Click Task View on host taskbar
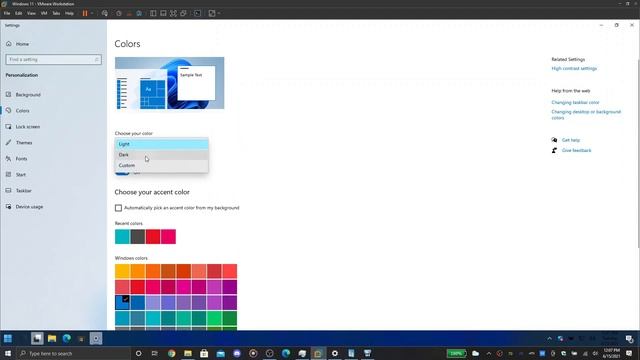 pyautogui.click(x=155, y=353)
